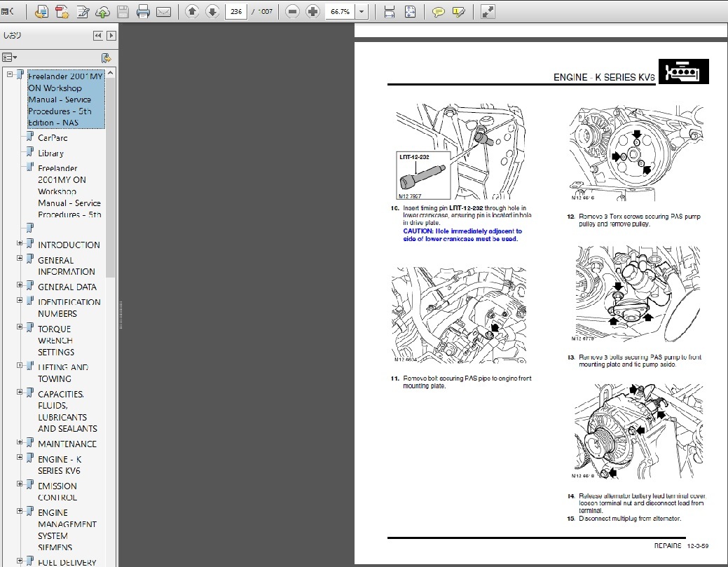Expand the TORQUE WRENCH SETTINGS bookmark

[x=20, y=327]
